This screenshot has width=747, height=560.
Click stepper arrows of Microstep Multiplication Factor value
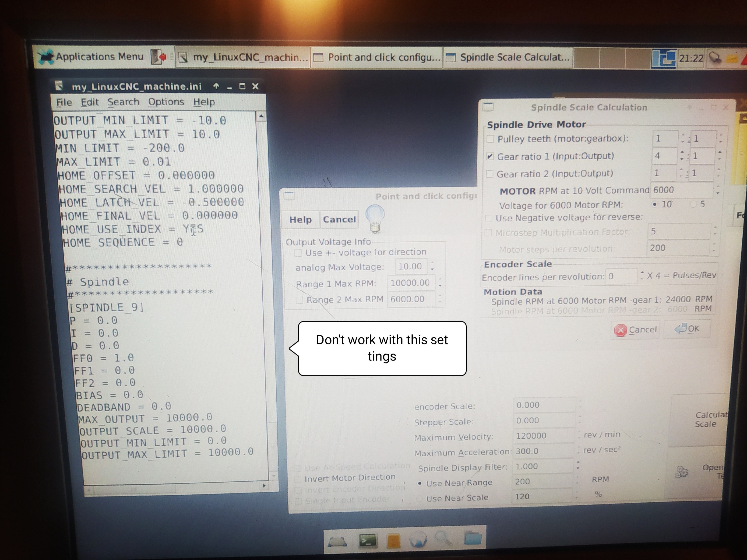pos(715,231)
